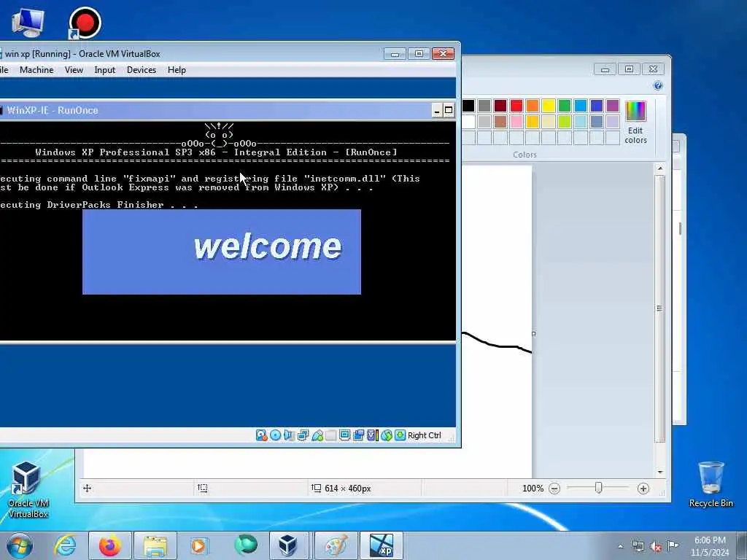747x560 pixels.
Task: Maximize the WinXP-IE RunOnce console window
Action: 449,111
